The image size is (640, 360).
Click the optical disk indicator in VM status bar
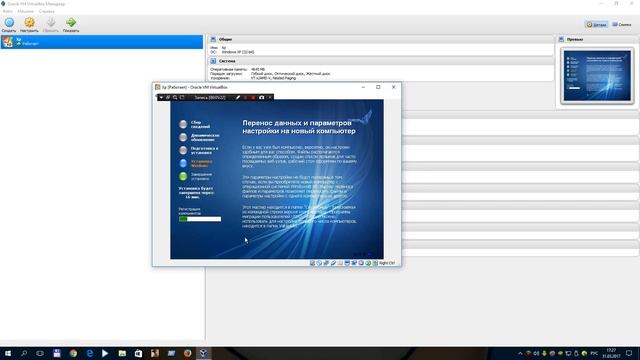click(319, 263)
